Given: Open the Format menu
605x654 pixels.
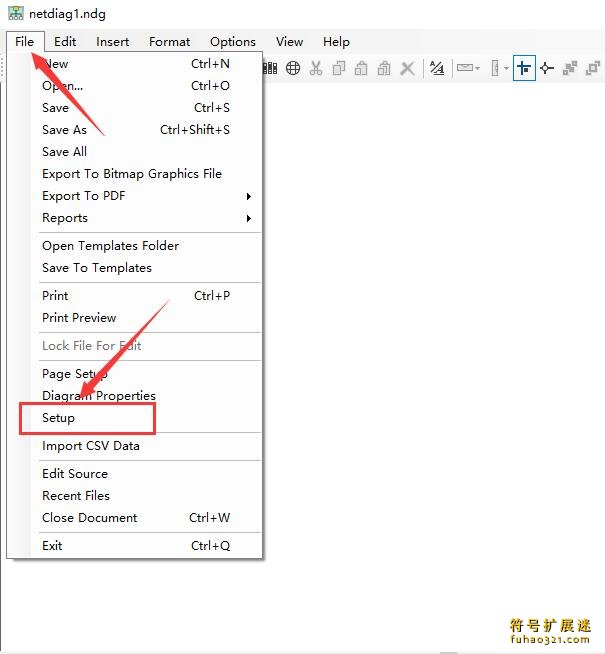Looking at the screenshot, I should pos(170,42).
